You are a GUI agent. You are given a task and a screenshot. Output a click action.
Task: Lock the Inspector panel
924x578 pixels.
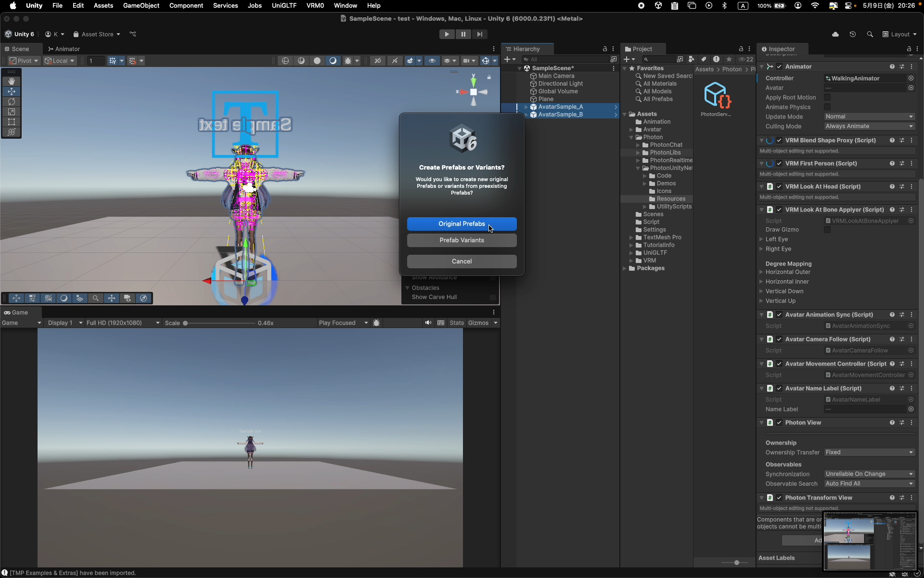pyautogui.click(x=909, y=49)
